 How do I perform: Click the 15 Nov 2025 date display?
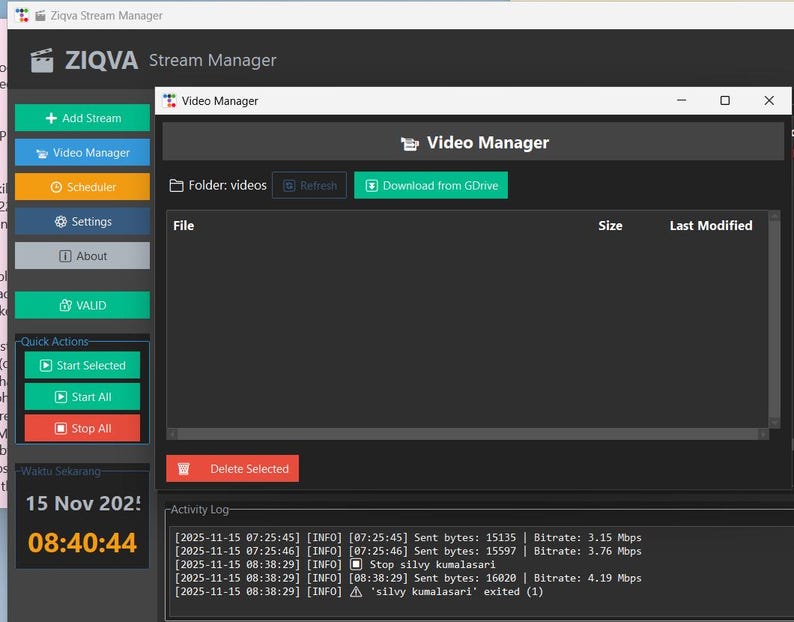pyautogui.click(x=83, y=503)
